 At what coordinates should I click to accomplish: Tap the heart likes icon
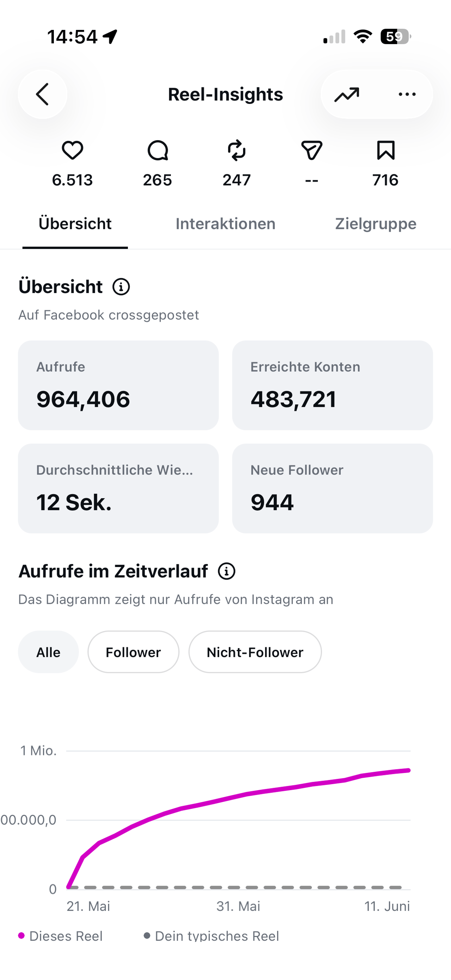[x=72, y=150]
